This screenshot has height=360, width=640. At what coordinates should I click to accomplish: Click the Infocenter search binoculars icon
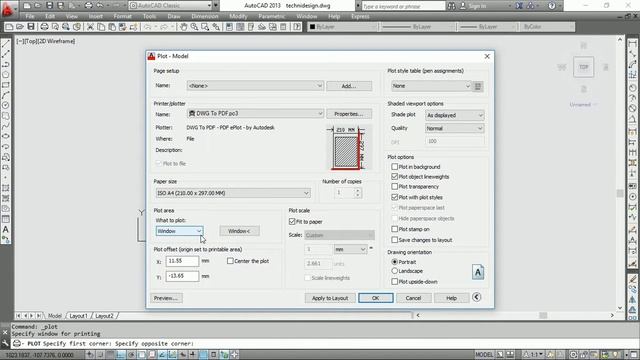(451, 6)
